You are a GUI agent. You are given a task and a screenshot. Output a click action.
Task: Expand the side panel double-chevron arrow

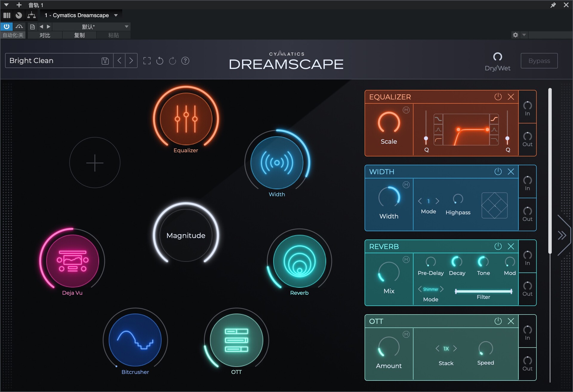pos(562,235)
